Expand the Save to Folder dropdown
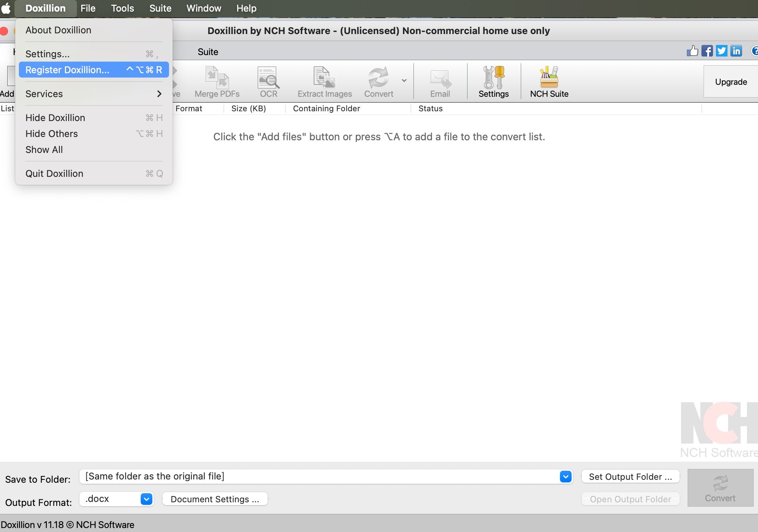758x532 pixels. tap(565, 477)
